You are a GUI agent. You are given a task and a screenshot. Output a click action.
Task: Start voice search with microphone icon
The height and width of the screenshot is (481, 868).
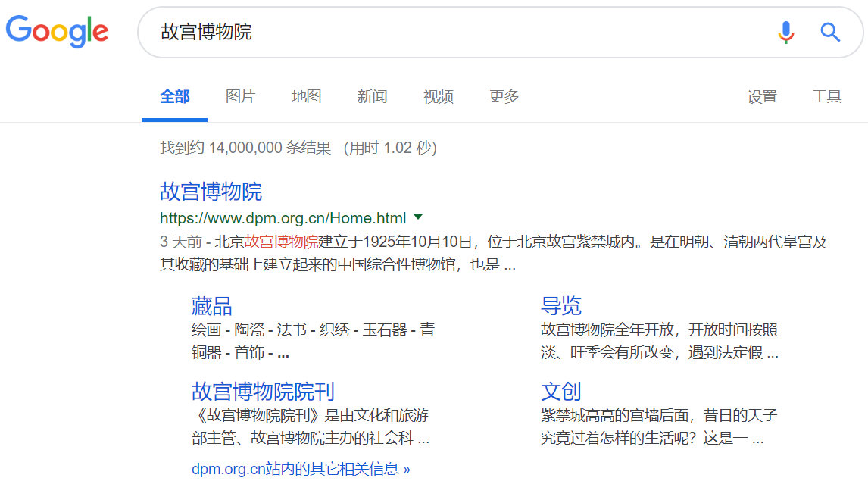click(x=785, y=32)
